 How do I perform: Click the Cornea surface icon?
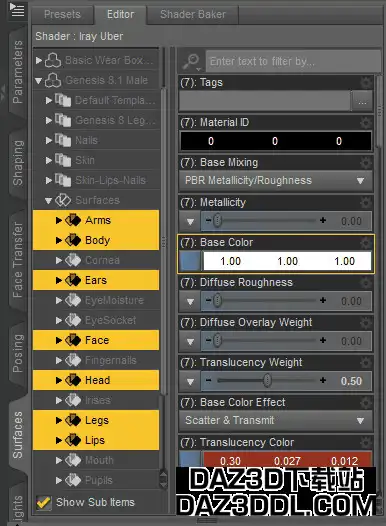pyautogui.click(x=73, y=260)
